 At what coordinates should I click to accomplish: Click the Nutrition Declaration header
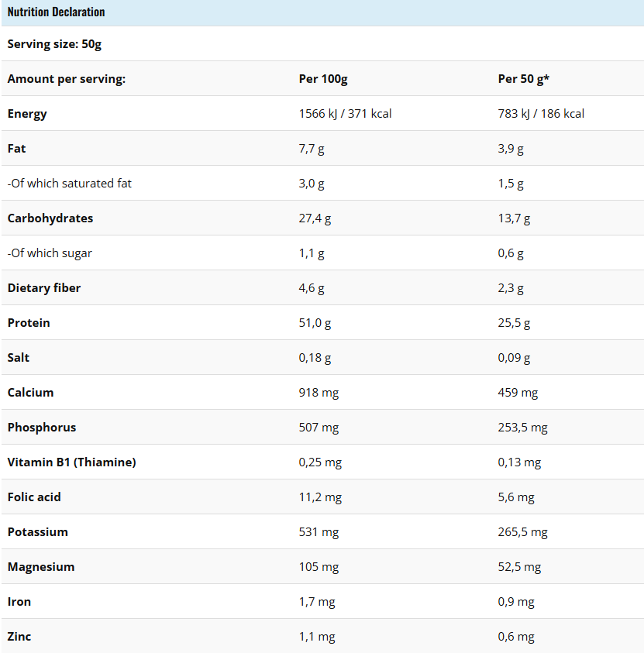pos(57,12)
